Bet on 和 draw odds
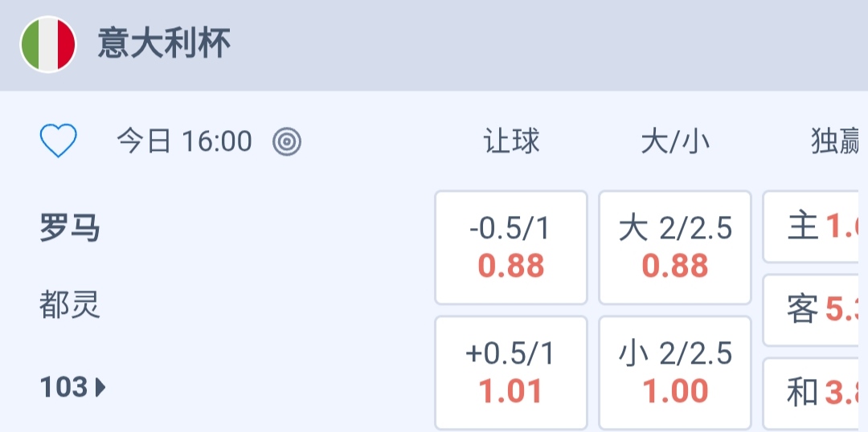 tap(815, 393)
